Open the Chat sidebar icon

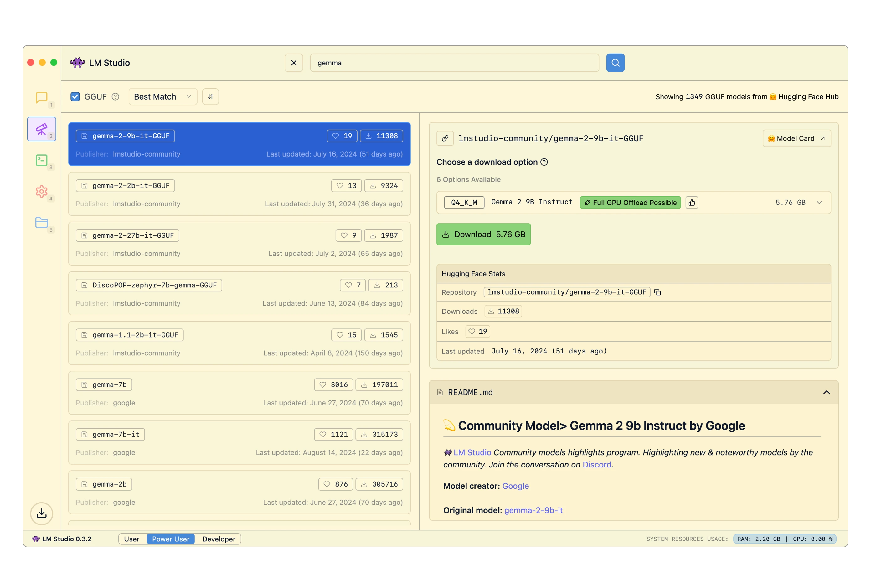pyautogui.click(x=42, y=97)
